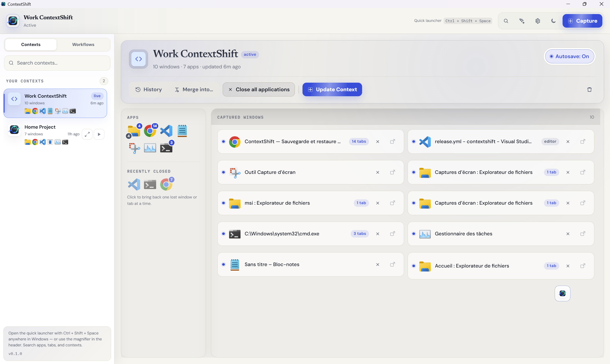This screenshot has height=364, width=610.
Task: Pop out Sans titre – Bloc-notes window
Action: [393, 264]
